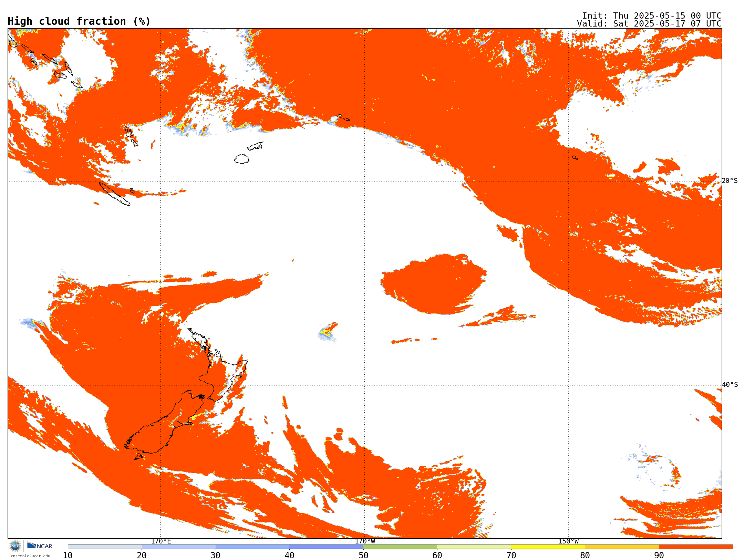Pick the 60-70 pale yellow colorbar segment
744x560 pixels.
coord(474,547)
